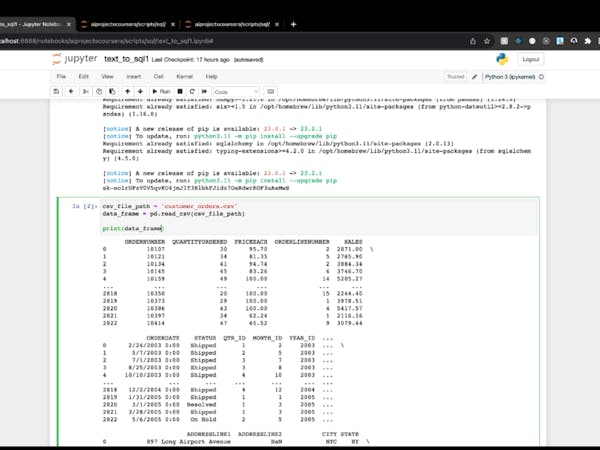Screen dimensions: 600x450
Task: Click the Trusted notebook button
Action: [455, 77]
